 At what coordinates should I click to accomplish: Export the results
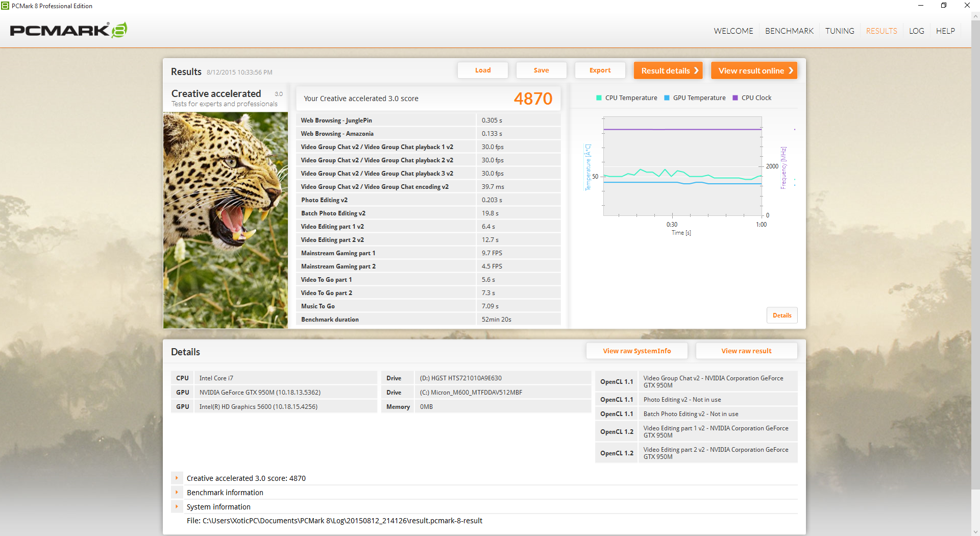[x=600, y=70]
